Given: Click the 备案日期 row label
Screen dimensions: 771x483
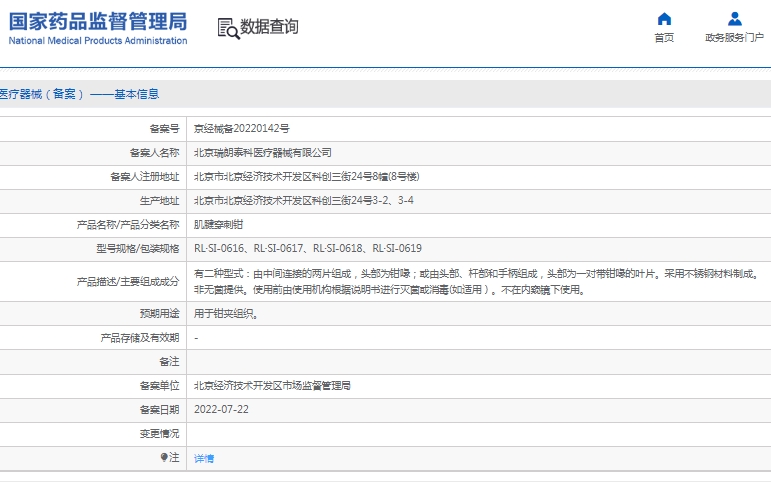Looking at the screenshot, I should click(x=159, y=410).
